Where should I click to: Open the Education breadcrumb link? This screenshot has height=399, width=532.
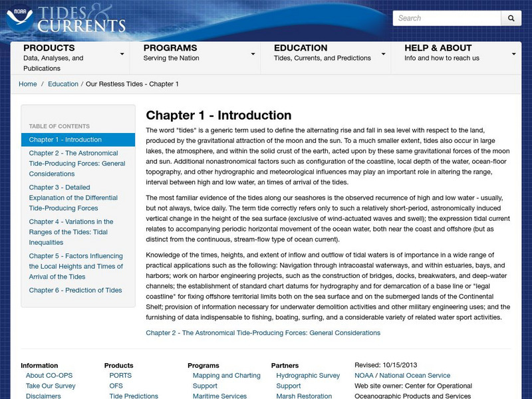63,84
